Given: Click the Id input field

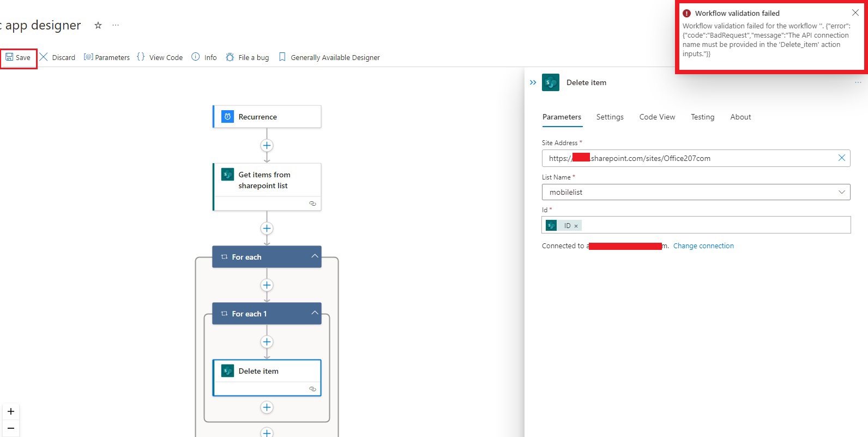Looking at the screenshot, I should [x=696, y=225].
